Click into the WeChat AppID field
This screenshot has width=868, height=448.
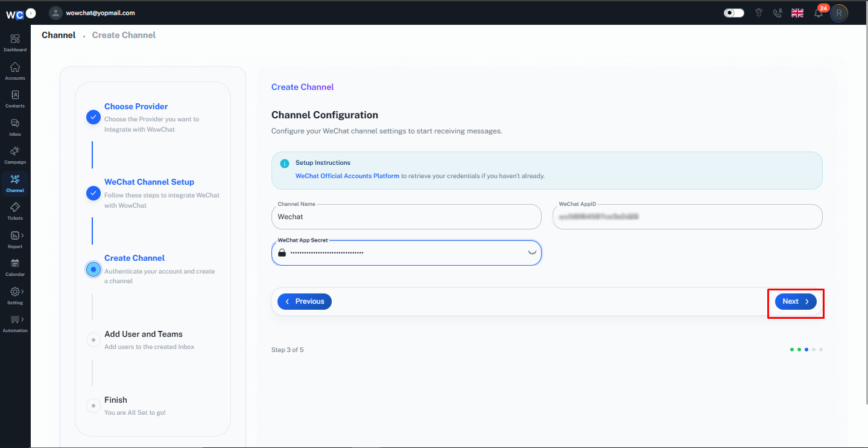688,217
